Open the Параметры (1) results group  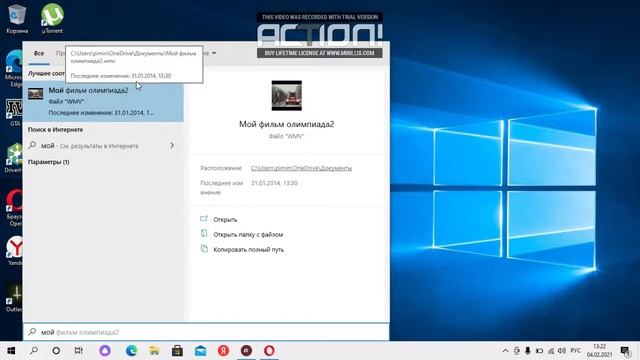tap(49, 162)
